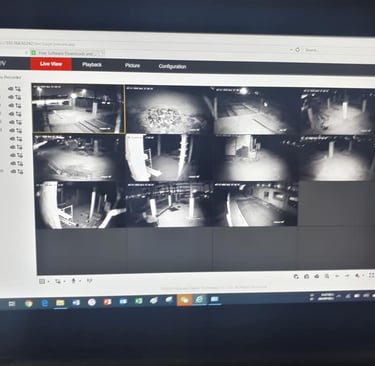The width and height of the screenshot is (375, 366).
Task: Toggle live view camera icon for eighth channel
Action: (x=13, y=147)
